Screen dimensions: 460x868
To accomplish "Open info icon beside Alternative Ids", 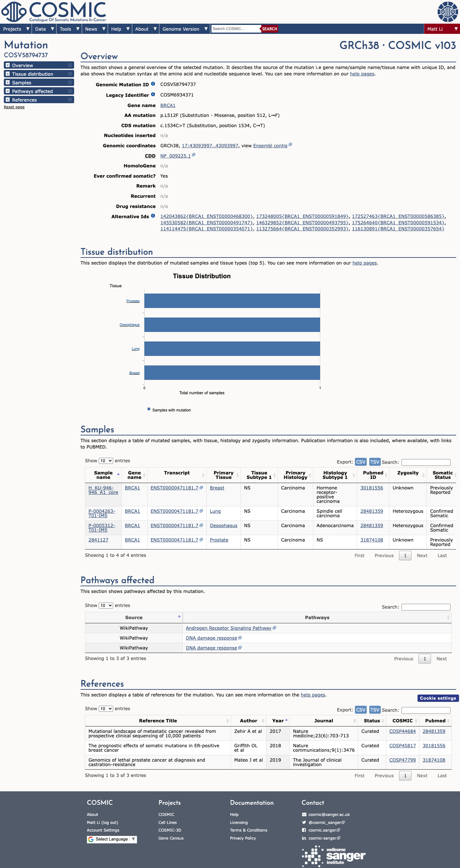I will (153, 216).
